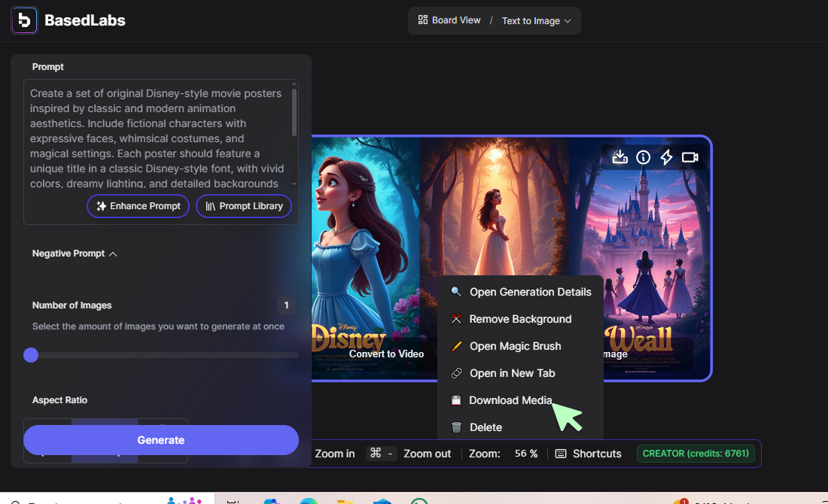Click the Number of Images value box

(286, 305)
